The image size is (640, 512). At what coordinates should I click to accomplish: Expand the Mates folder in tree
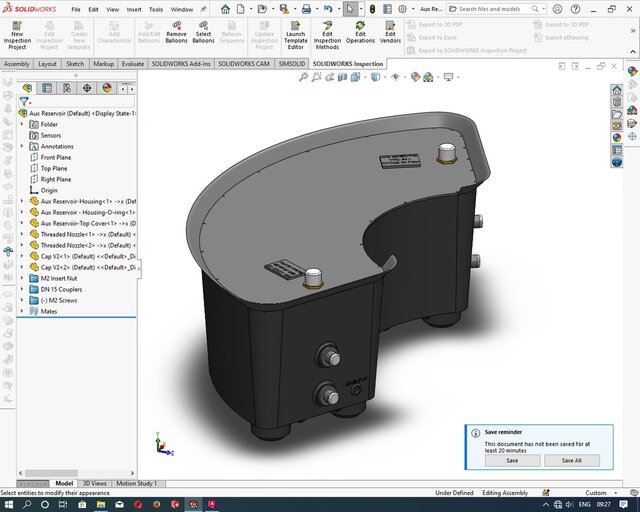click(22, 311)
